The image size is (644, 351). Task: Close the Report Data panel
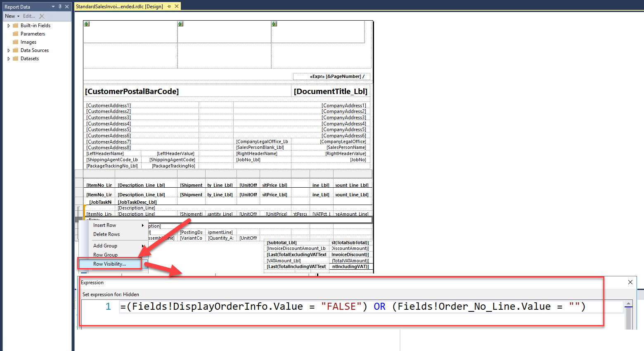[x=67, y=7]
